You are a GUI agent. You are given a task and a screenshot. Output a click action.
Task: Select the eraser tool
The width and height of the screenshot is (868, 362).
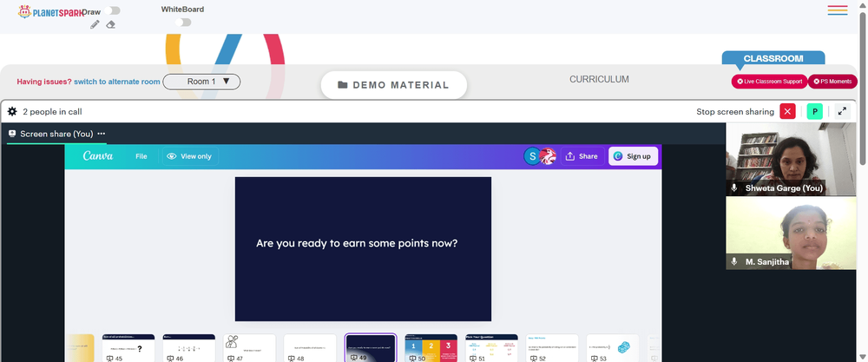111,24
